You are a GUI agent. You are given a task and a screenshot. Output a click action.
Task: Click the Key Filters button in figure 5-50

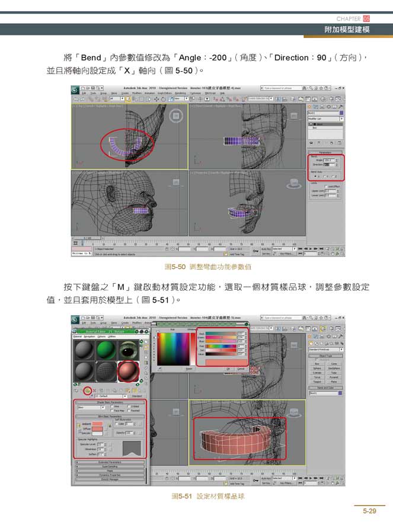[x=286, y=254]
